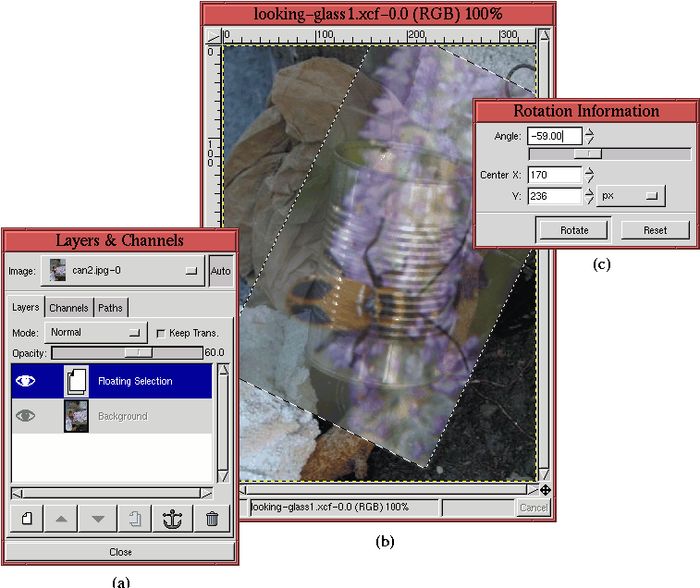
Task: Click the Reset button in Rotation Information
Action: [655, 229]
